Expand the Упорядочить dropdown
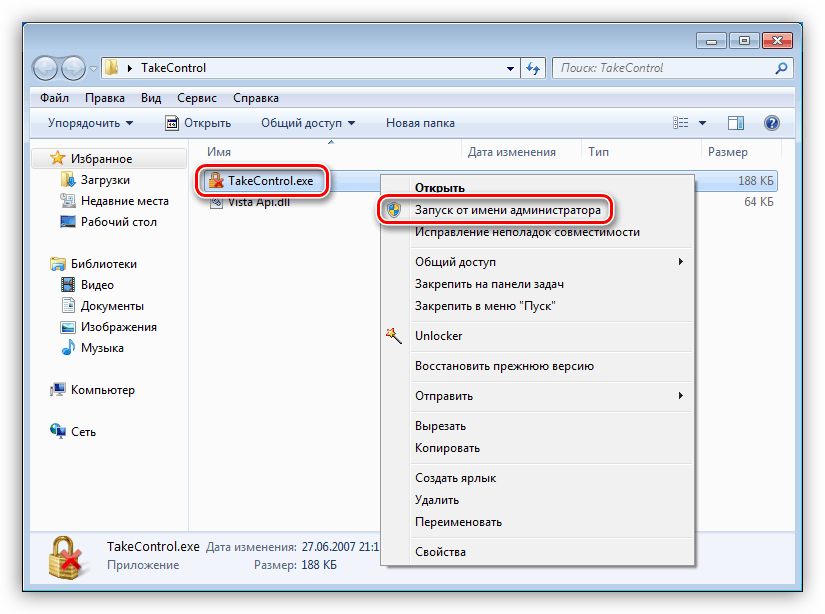This screenshot has width=825, height=614. pyautogui.click(x=90, y=123)
